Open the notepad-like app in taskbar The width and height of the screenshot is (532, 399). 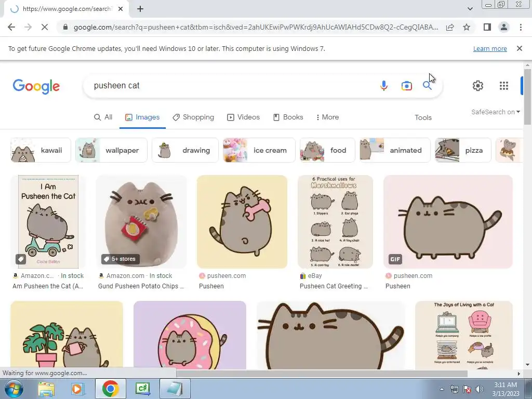tap(175, 389)
